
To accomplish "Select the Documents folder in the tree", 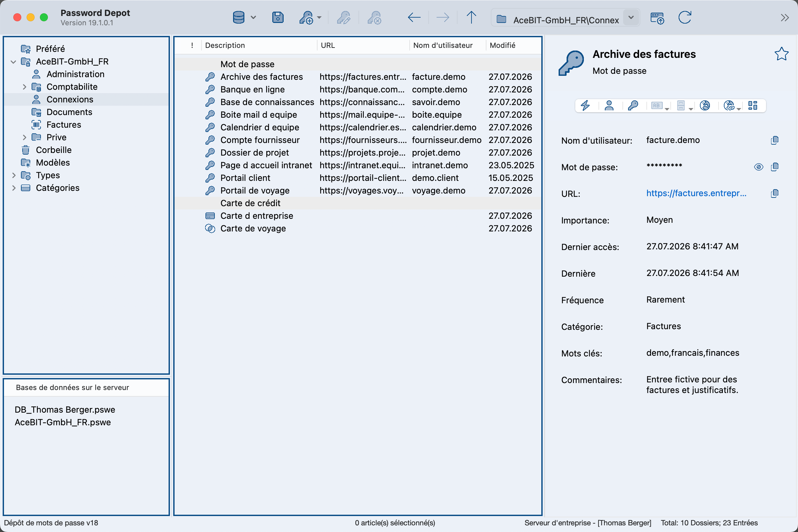I will (69, 112).
